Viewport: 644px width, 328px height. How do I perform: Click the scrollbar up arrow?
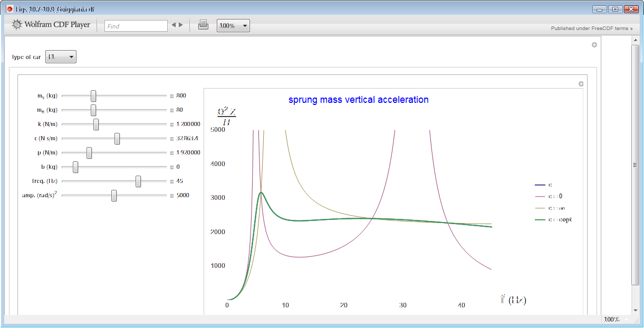pyautogui.click(x=635, y=40)
